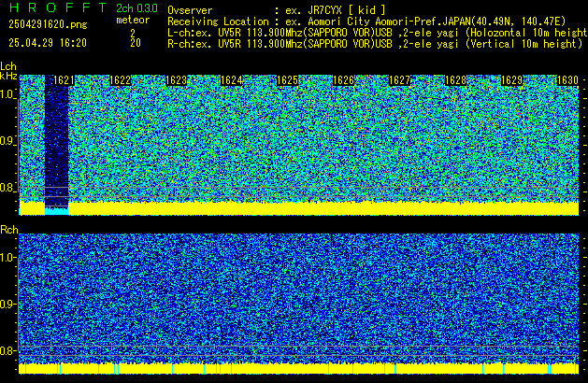
Task: Select the filename 2504291620.png
Action: click(48, 24)
